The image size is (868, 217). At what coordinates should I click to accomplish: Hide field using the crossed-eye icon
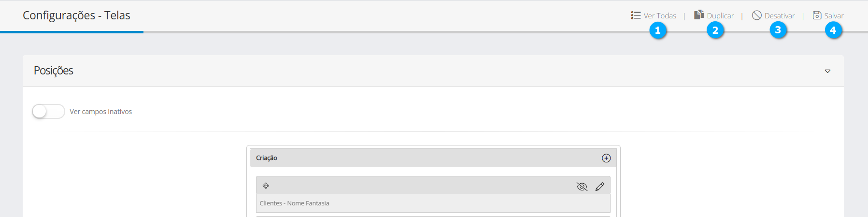click(582, 187)
